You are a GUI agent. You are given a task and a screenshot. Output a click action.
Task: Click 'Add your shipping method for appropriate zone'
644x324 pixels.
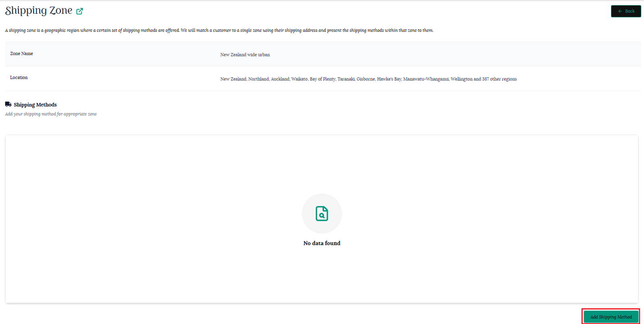(x=51, y=114)
